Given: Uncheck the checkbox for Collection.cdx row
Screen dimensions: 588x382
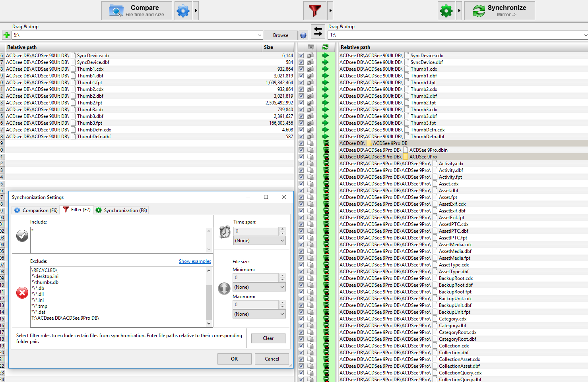Looking at the screenshot, I should pos(301,346).
